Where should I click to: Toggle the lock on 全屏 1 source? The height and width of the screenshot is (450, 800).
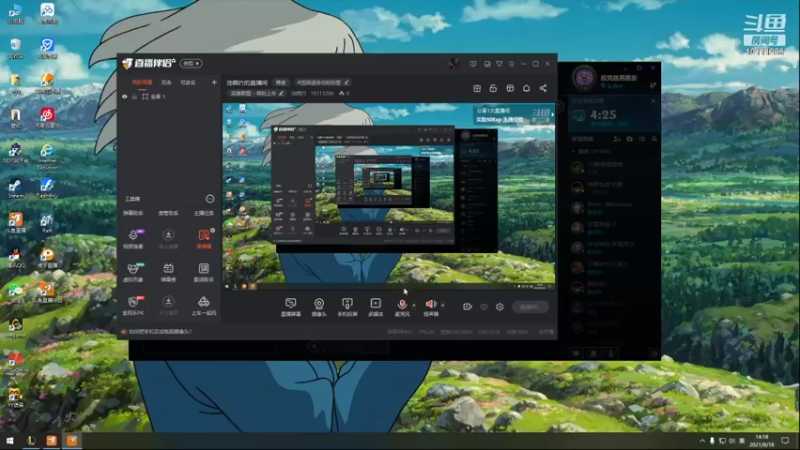click(135, 96)
